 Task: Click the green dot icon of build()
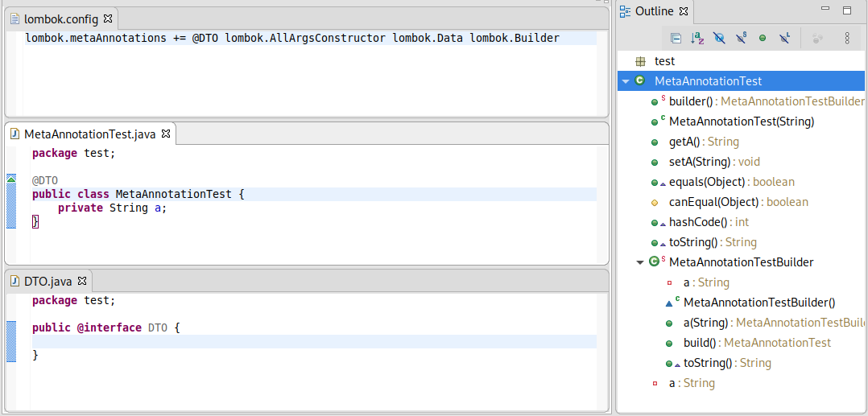668,344
